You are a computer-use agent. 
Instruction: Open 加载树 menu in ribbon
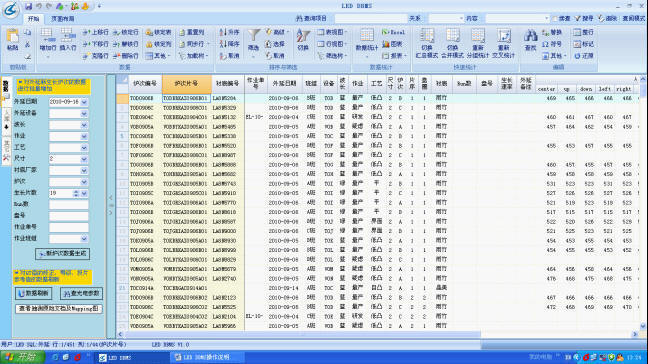point(193,55)
